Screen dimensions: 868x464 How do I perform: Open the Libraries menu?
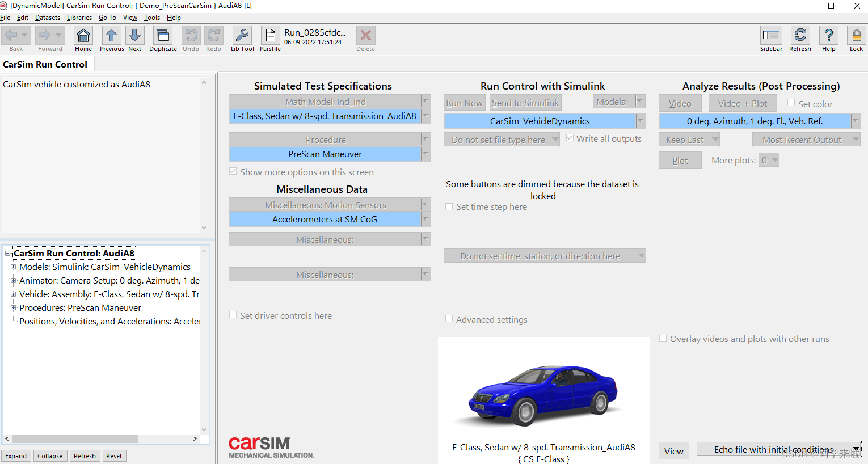(79, 18)
